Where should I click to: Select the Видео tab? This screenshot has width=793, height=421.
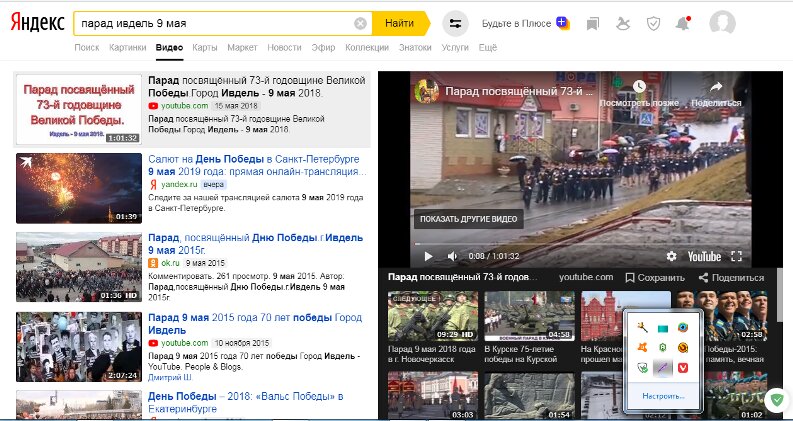169,48
